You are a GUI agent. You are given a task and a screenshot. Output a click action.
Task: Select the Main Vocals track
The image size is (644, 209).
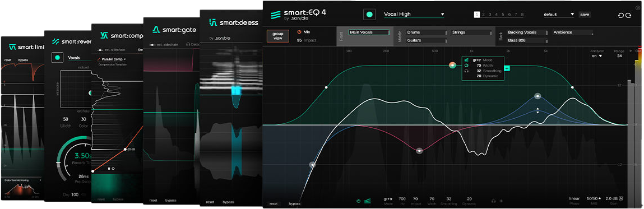(x=368, y=32)
